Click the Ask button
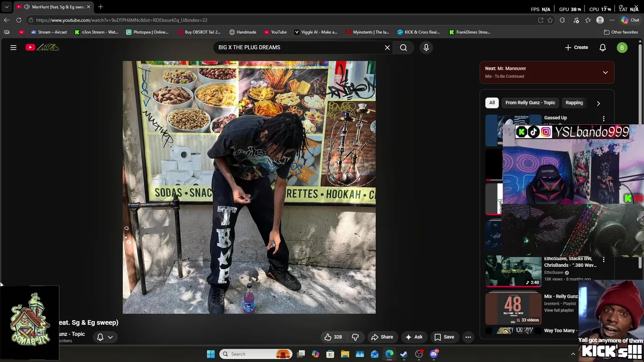 coord(414,337)
